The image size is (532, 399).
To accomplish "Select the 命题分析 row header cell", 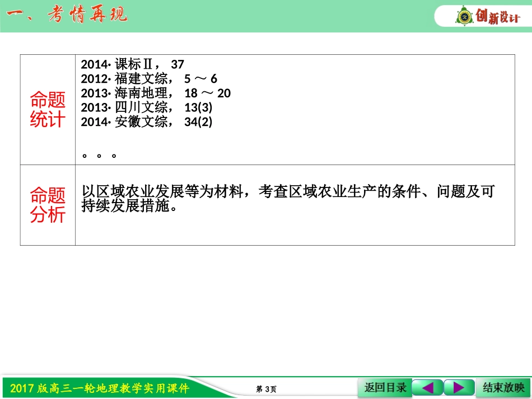I will pyautogui.click(x=48, y=205).
